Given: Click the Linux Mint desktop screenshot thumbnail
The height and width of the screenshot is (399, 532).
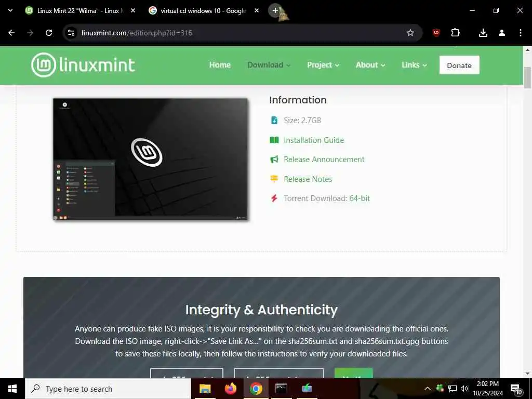Looking at the screenshot, I should click(150, 159).
